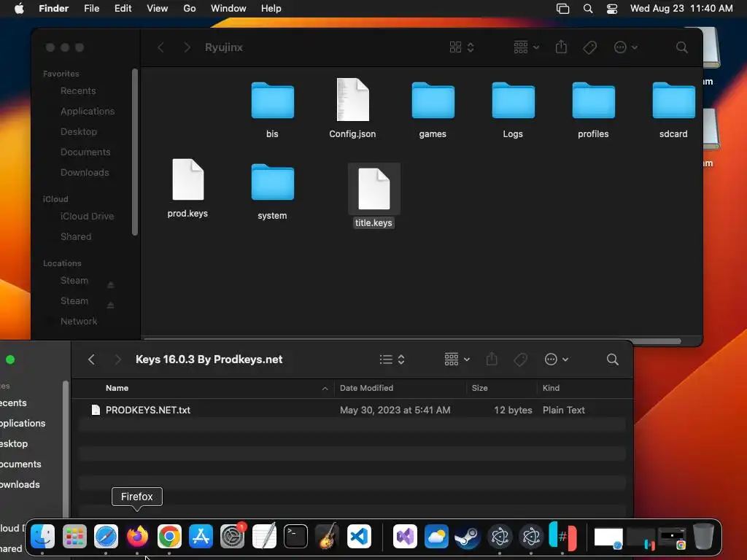
Task: Select the Config.json file icon
Action: tap(352, 99)
